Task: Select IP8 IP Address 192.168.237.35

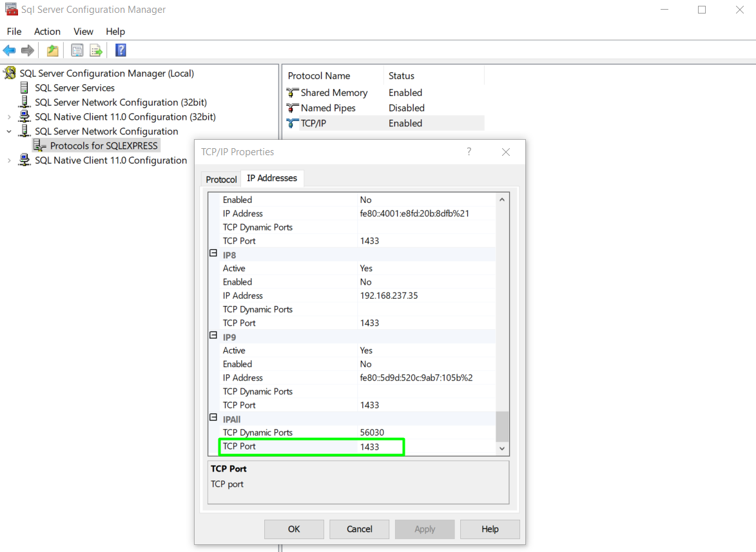Action: click(427, 296)
